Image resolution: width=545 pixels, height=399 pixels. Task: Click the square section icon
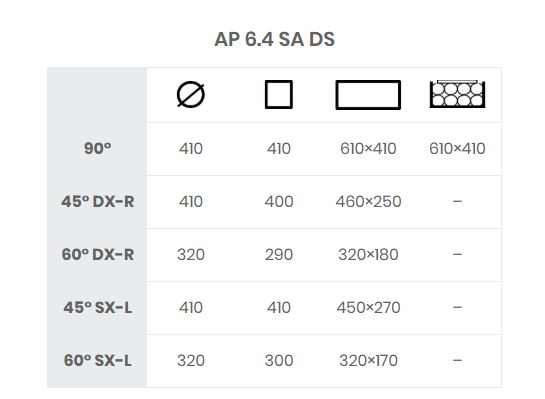pyautogui.click(x=279, y=95)
